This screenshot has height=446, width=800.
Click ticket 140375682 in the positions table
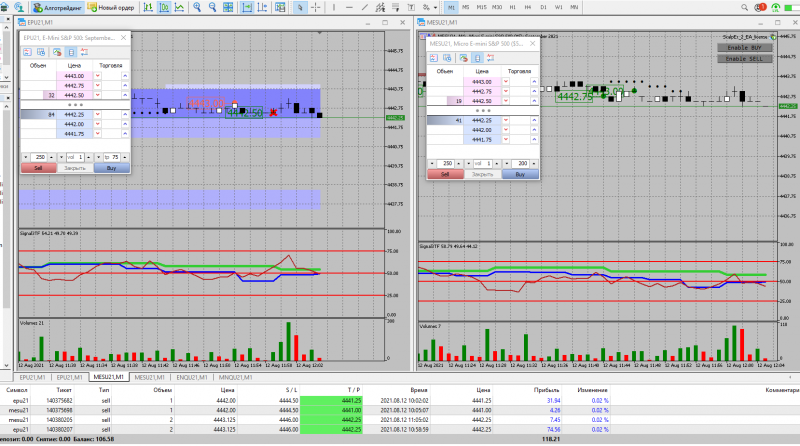[59, 401]
